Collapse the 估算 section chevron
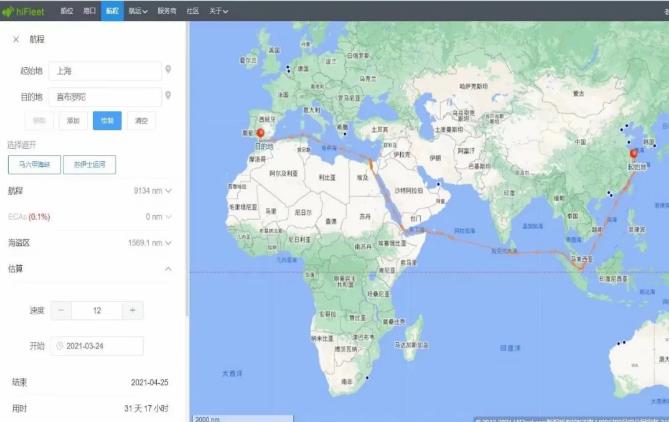669x422 pixels. pyautogui.click(x=168, y=269)
